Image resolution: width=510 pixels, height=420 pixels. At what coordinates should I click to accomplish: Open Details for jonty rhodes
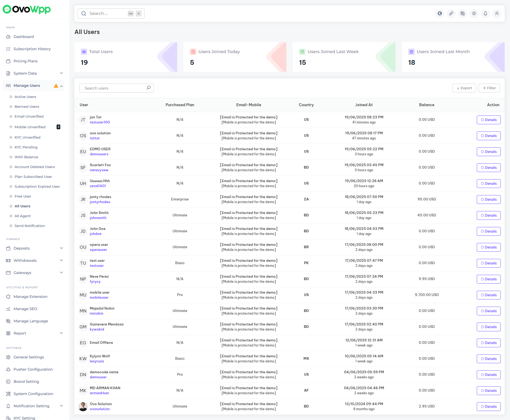[x=488, y=199]
